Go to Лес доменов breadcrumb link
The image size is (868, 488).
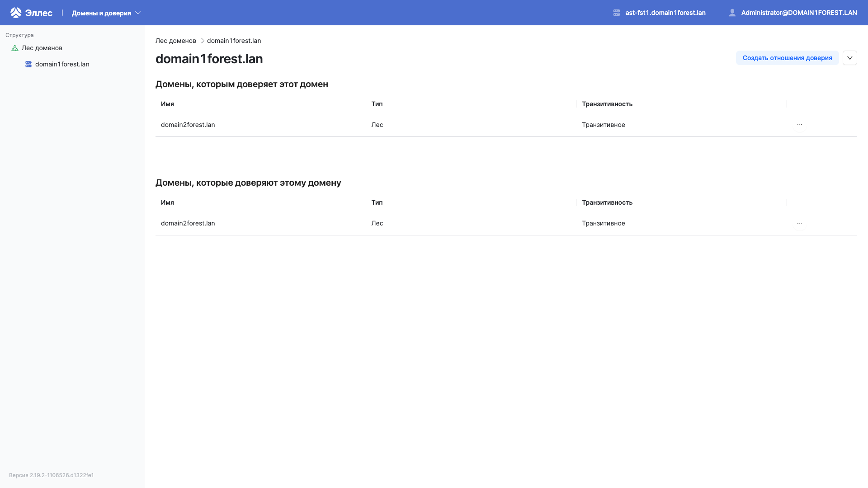[176, 41]
